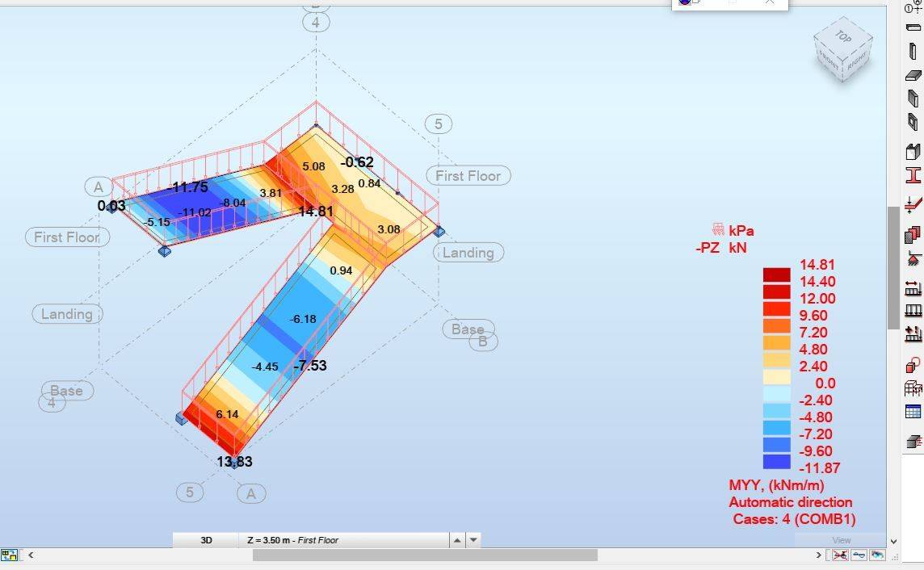This screenshot has height=570, width=924.
Task: Open the results table icon
Action: click(913, 412)
